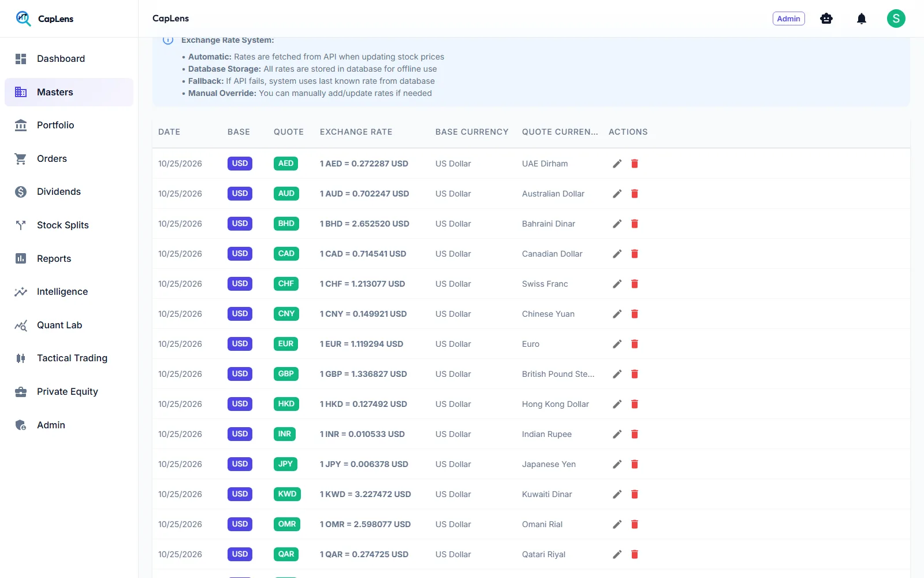The width and height of the screenshot is (924, 578).
Task: Open Stock Splits in sidebar
Action: point(69,225)
